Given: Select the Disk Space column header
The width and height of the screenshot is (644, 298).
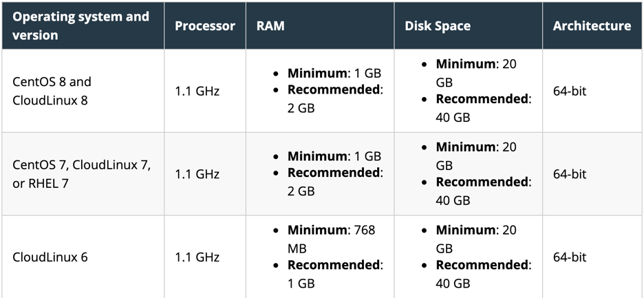Looking at the screenshot, I should click(x=437, y=26).
